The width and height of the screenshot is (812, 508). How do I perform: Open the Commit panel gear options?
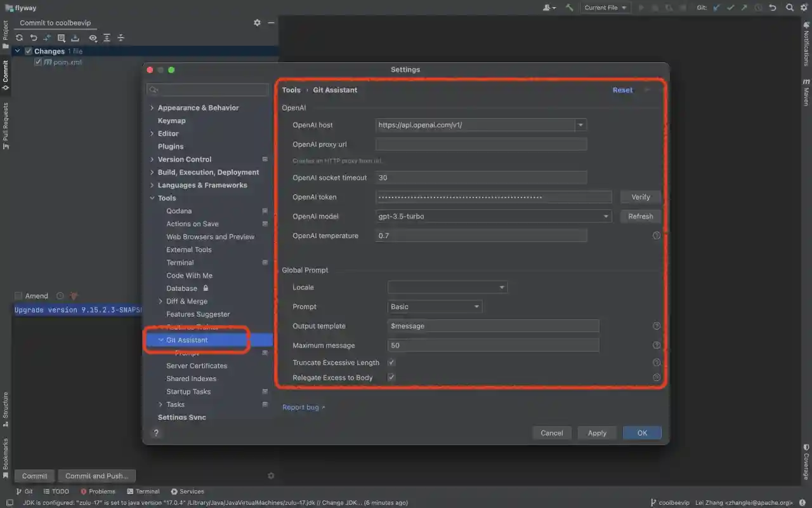[257, 23]
